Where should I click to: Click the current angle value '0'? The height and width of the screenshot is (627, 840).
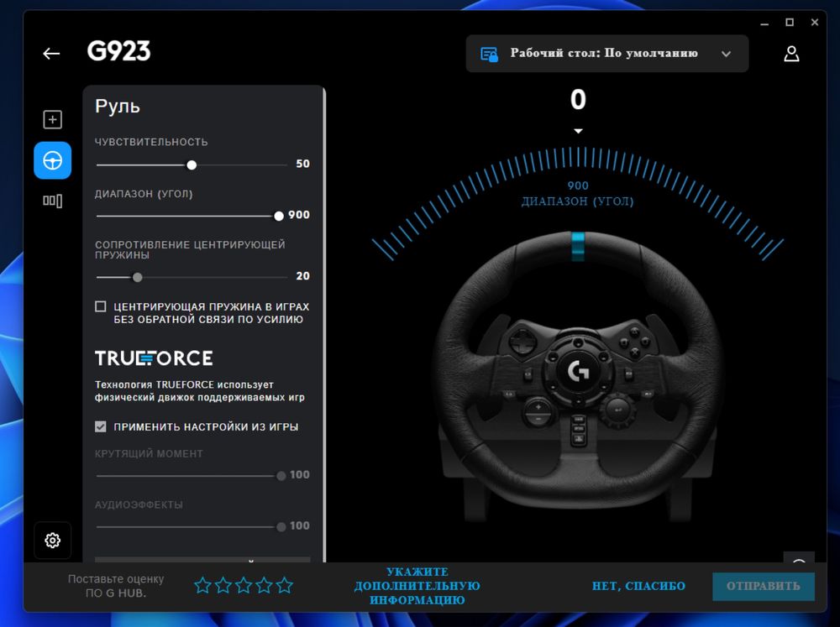pos(578,100)
